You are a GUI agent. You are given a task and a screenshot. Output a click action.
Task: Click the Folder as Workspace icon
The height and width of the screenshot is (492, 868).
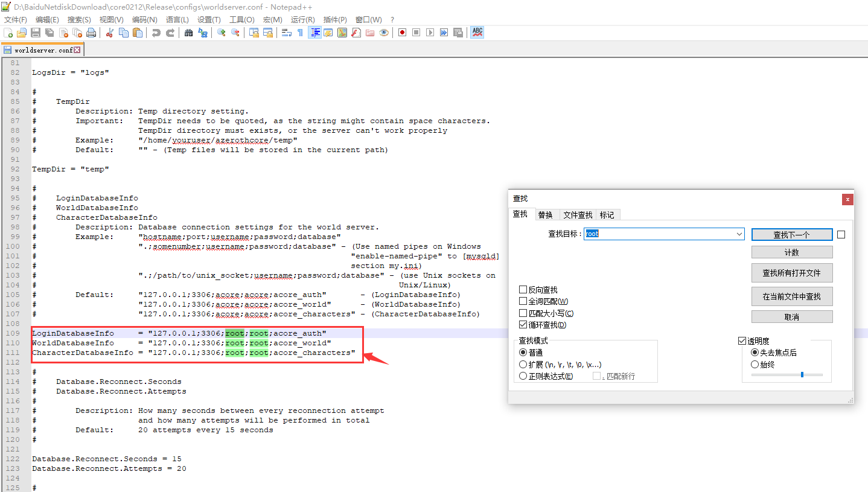(x=370, y=33)
